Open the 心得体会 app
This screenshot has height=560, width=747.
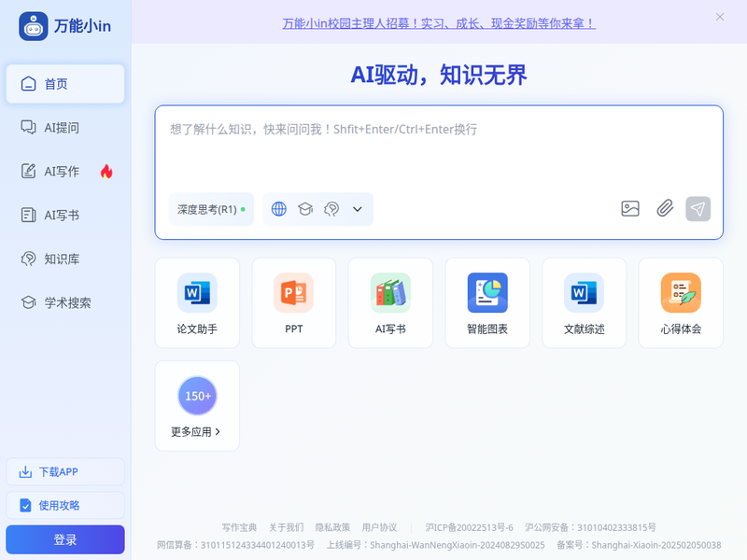(681, 302)
